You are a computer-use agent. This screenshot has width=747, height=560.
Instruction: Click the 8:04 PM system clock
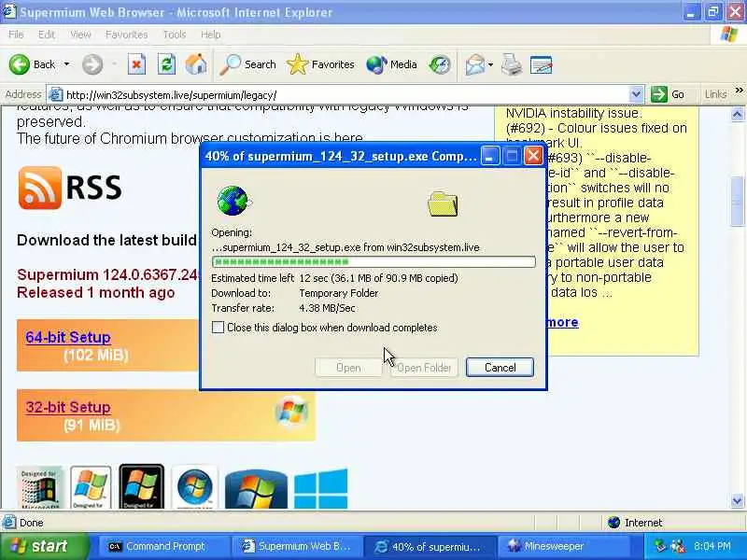(x=712, y=546)
